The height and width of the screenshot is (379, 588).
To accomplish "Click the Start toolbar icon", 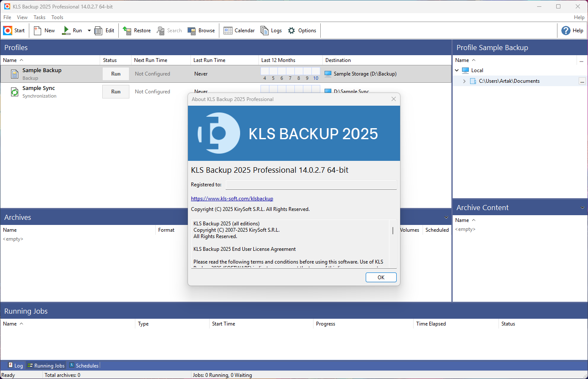I will coord(8,31).
